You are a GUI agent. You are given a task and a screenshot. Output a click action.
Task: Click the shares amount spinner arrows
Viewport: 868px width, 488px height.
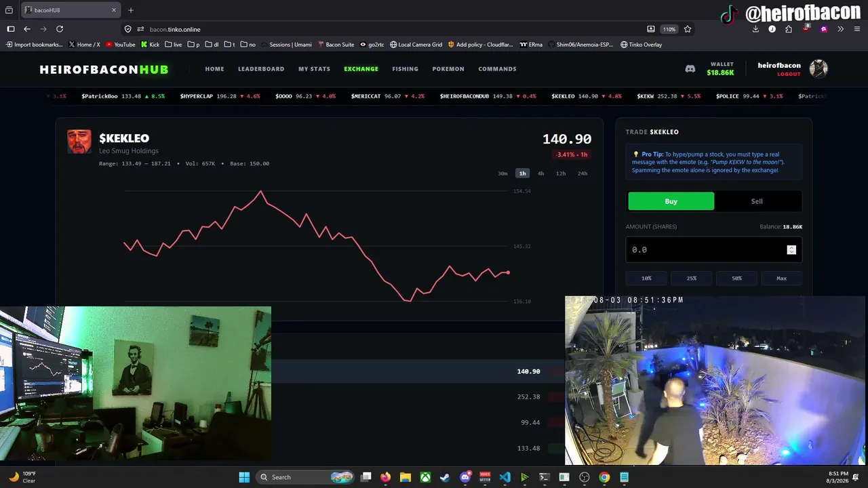[x=791, y=250]
